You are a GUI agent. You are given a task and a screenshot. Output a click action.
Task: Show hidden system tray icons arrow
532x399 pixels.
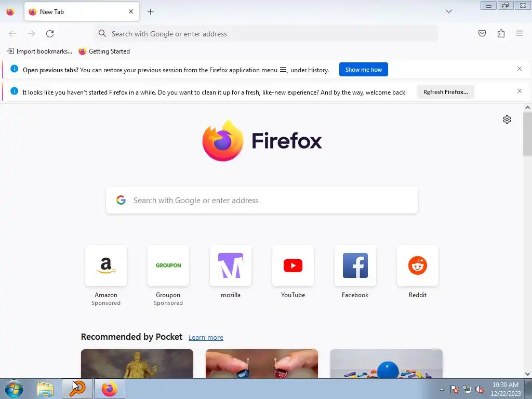coord(442,389)
